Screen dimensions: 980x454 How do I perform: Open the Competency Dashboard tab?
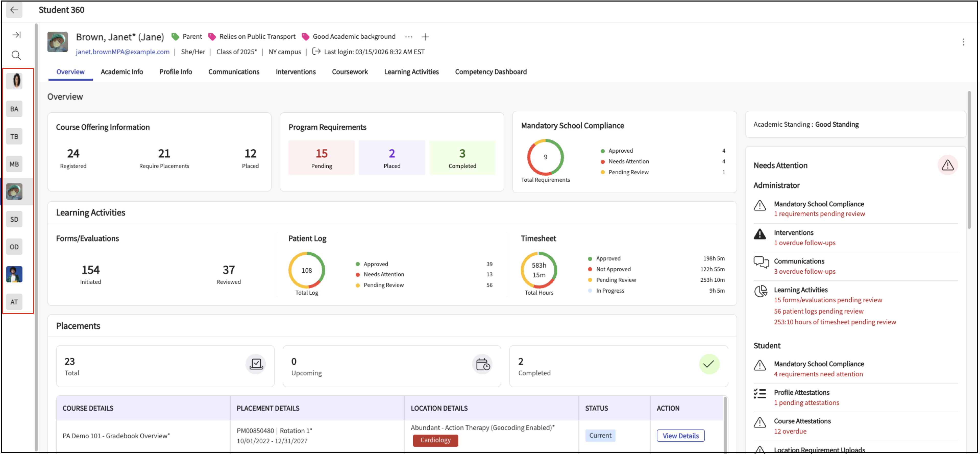(490, 72)
